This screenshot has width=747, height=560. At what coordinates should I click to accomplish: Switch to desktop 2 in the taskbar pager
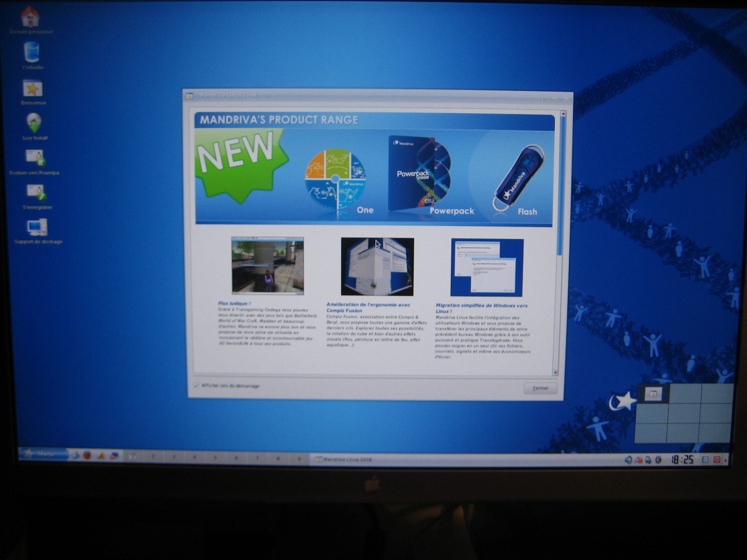coord(153,457)
